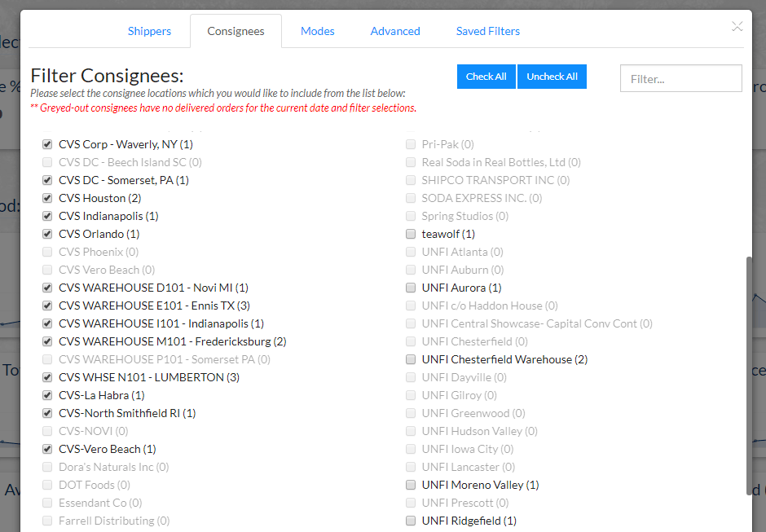This screenshot has width=766, height=532.
Task: Select the Consignees tab
Action: pos(236,31)
